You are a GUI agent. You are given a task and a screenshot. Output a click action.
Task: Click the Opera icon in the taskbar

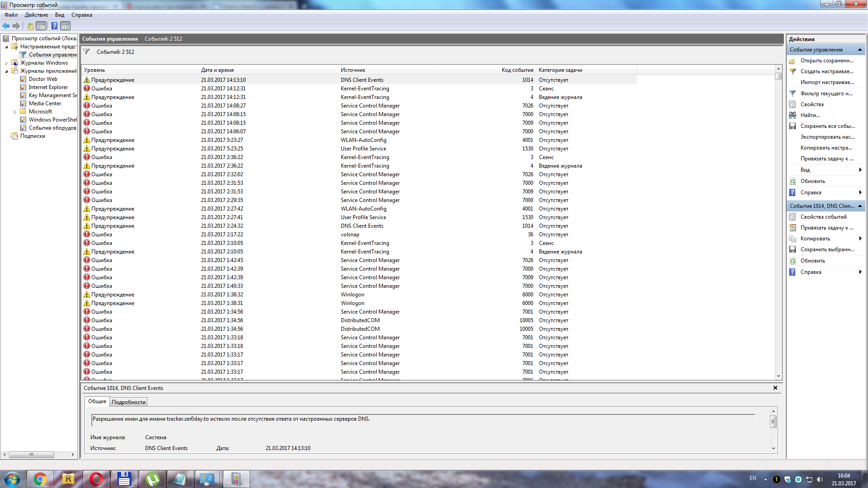coord(96,479)
